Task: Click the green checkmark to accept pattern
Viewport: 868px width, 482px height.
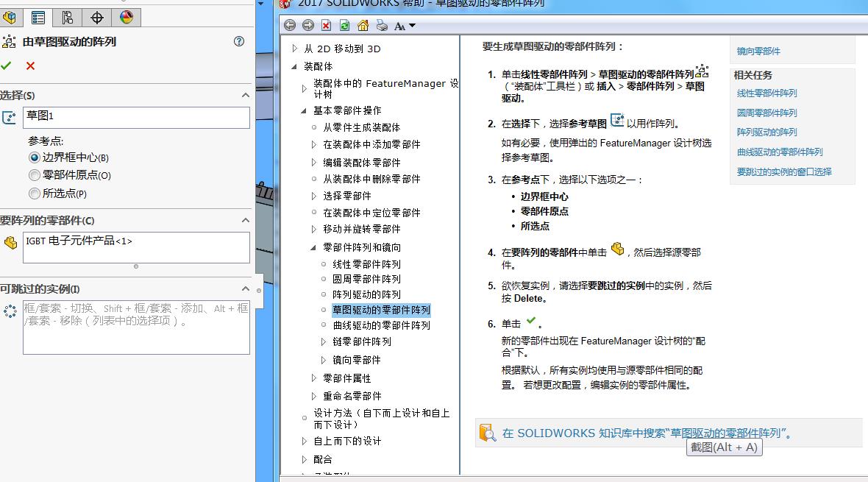Action: (x=6, y=66)
